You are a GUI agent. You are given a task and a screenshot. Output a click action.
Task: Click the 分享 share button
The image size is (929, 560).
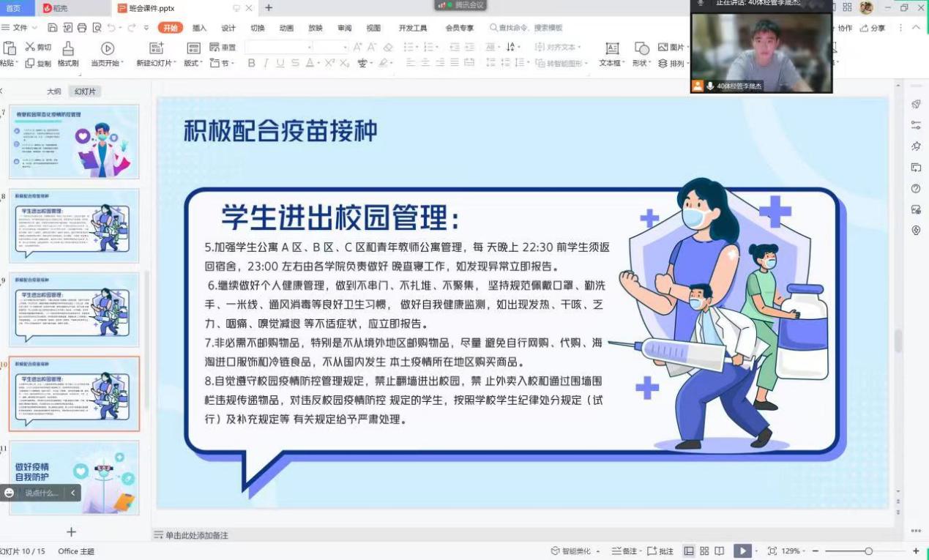coord(873,28)
